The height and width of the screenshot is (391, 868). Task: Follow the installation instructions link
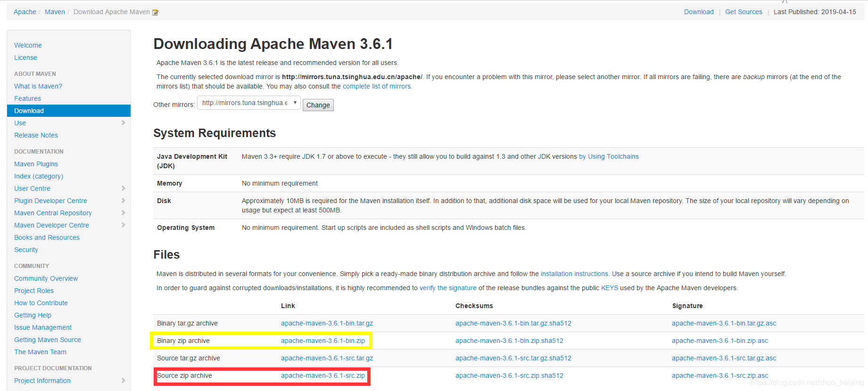pyautogui.click(x=575, y=274)
